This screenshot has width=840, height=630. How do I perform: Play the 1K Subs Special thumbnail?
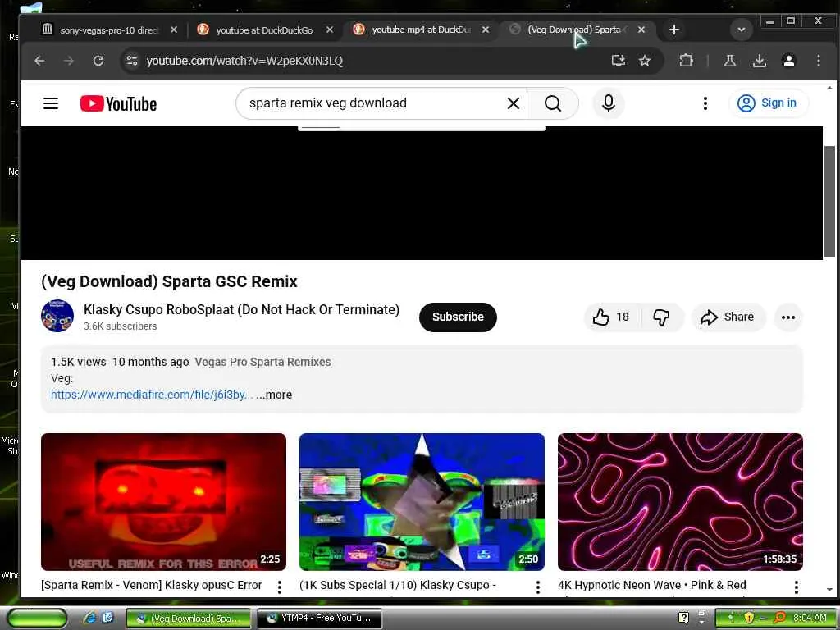tap(422, 502)
